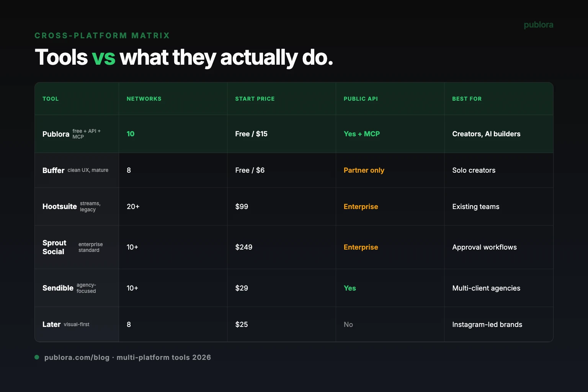The width and height of the screenshot is (588, 392).
Task: Click the Sprout Social tool name
Action: click(54, 247)
